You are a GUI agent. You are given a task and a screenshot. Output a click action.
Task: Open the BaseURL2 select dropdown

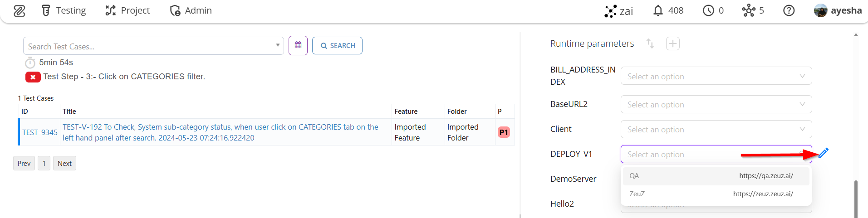pyautogui.click(x=716, y=104)
